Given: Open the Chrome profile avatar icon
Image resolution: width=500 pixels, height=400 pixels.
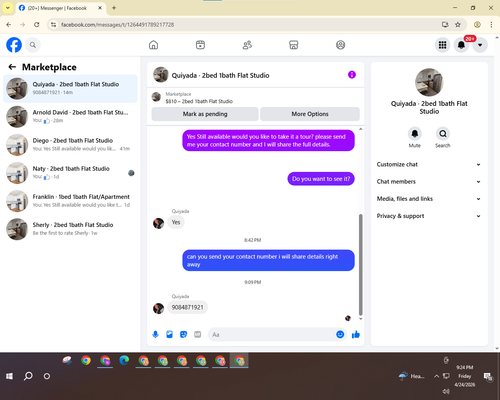Looking at the screenshot, I should click(x=477, y=25).
